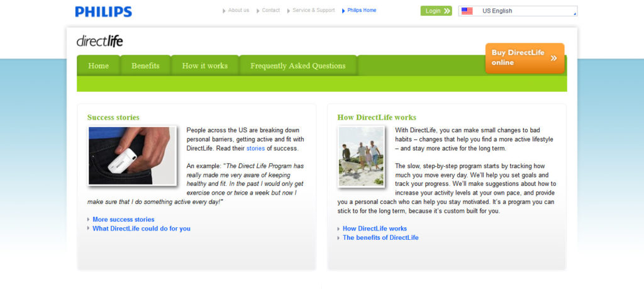Follow the inline 'stories' link
Screen dimensions: 644x289
255,149
